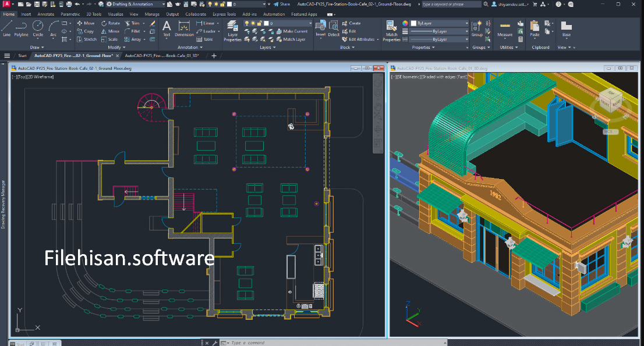Click the Autodesk App Store cart icon
644x346 pixels.
point(535,4)
